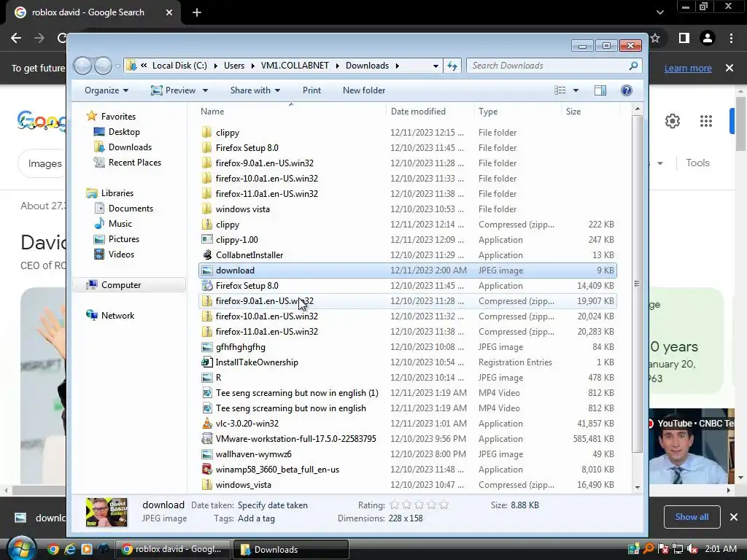
Task: Open Google settings gear icon
Action: 672,121
